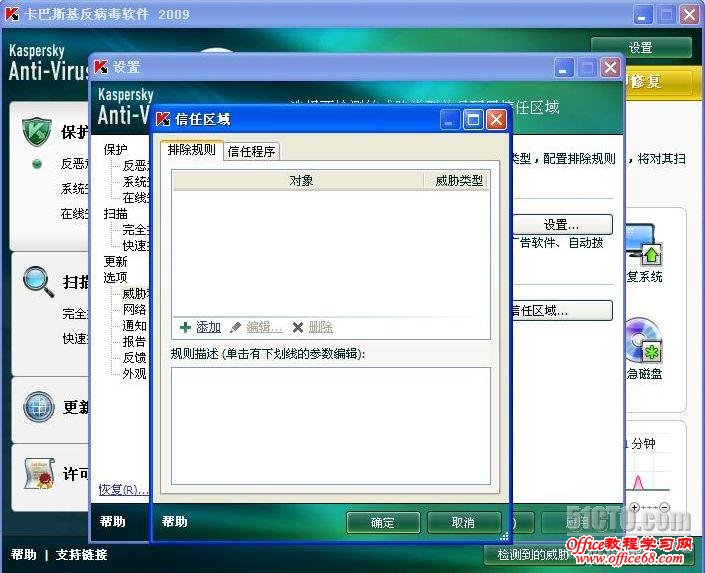The image size is (705, 573).
Task: Open the 帮助 link in the main window footer
Action: tap(23, 555)
